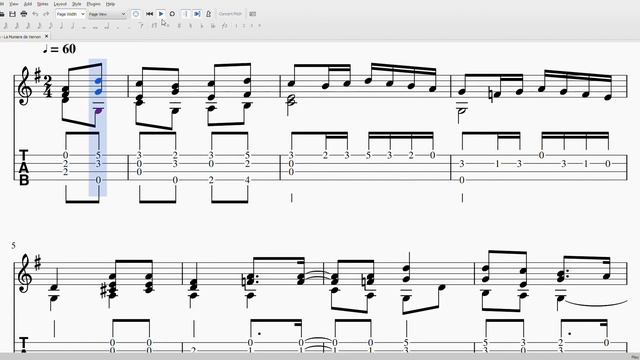Select the 64th note duration
This screenshot has height=360, width=640.
(x=17, y=26)
